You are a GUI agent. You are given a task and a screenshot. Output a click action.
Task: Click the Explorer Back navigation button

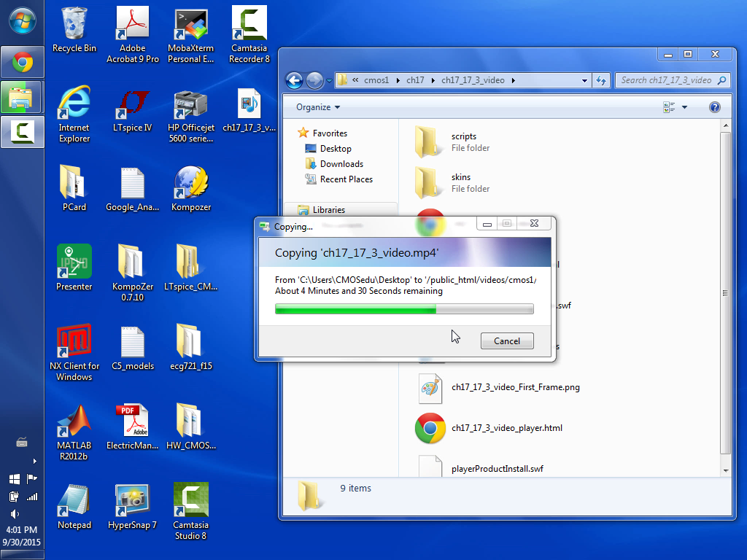pyautogui.click(x=294, y=80)
